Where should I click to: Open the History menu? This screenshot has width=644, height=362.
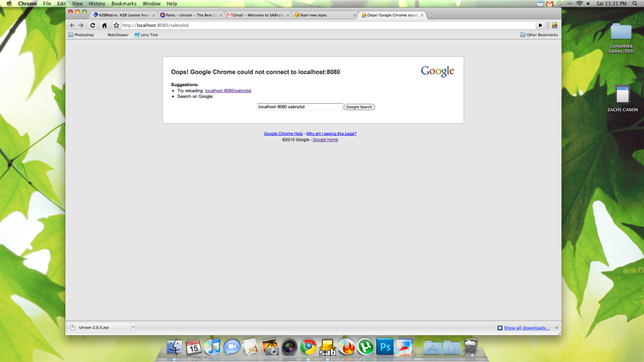click(97, 4)
